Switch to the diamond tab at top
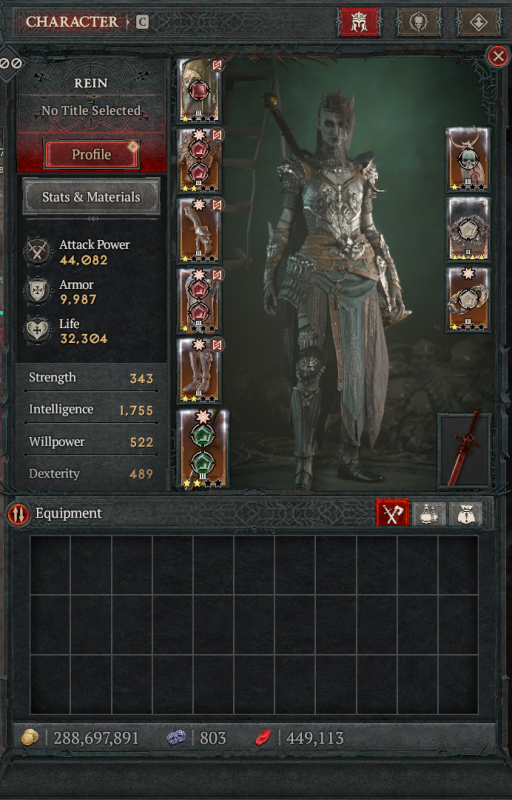This screenshot has height=800, width=512. pyautogui.click(x=478, y=22)
